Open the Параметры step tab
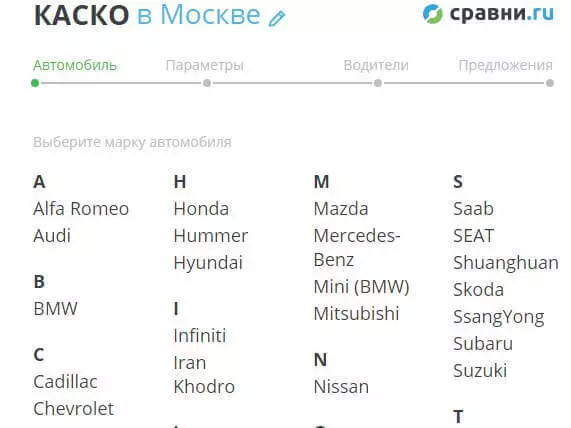This screenshot has width=571, height=428. point(205,66)
